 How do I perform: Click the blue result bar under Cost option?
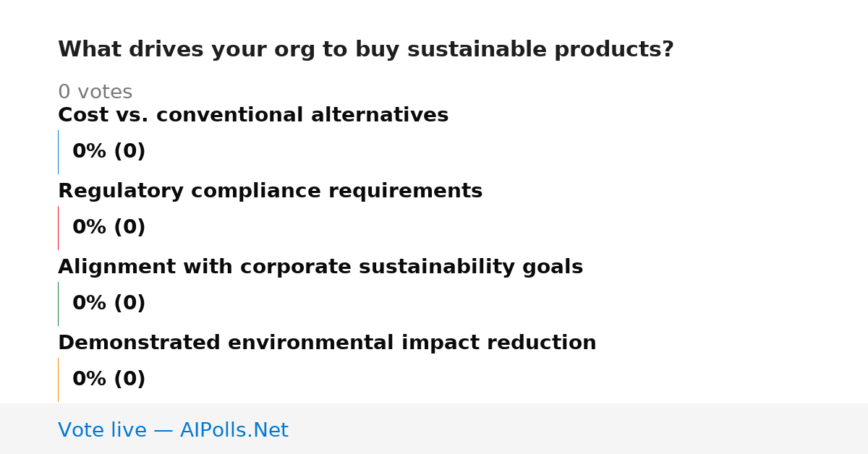[x=58, y=152]
